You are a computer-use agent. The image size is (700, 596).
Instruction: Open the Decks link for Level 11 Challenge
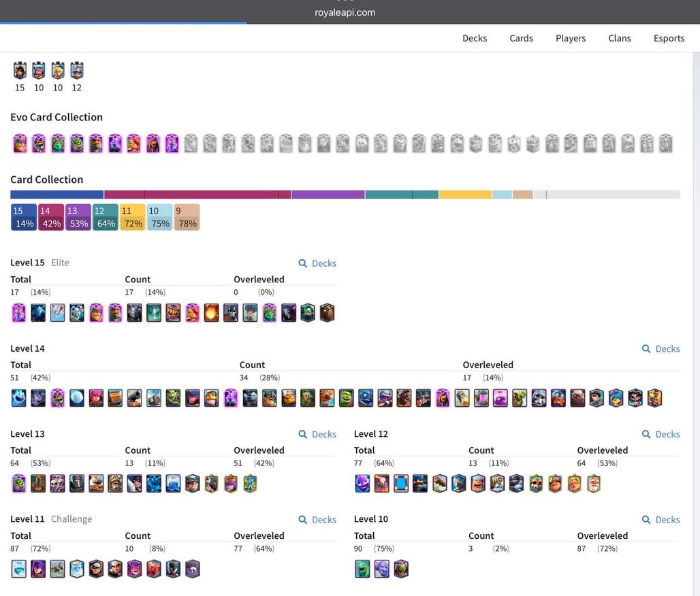pos(317,520)
